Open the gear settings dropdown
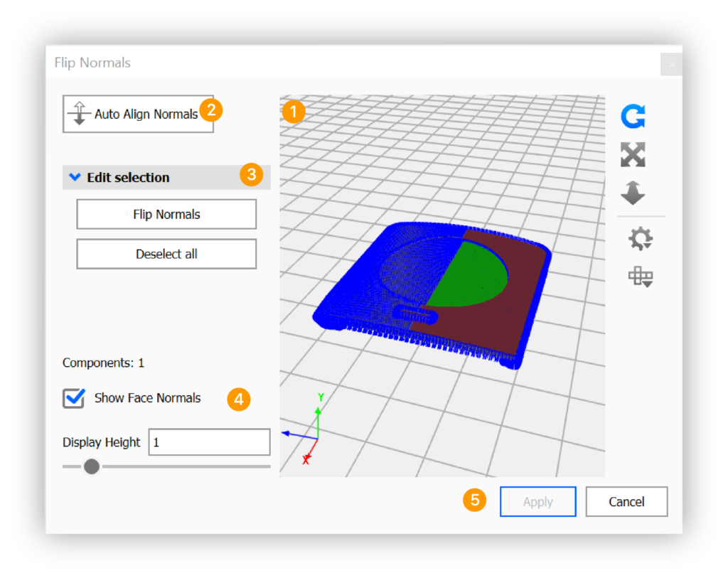This screenshot has width=728, height=578. pyautogui.click(x=641, y=239)
